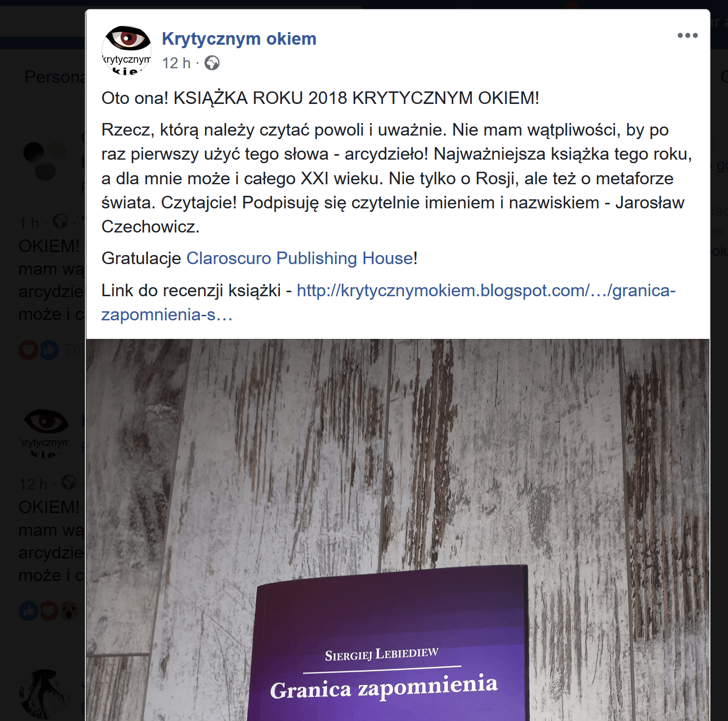Click the dimmed 1 h timestamp globe icon
Screen dimensions: 728x721
point(61,221)
